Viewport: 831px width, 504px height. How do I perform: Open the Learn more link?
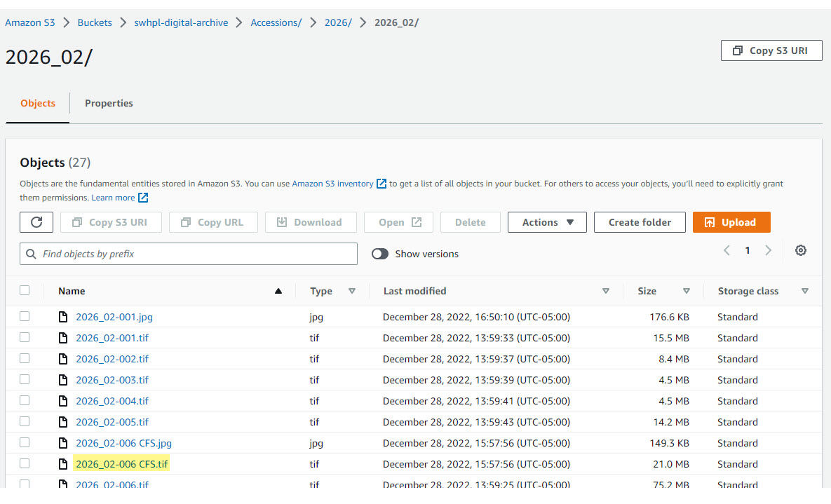[113, 198]
